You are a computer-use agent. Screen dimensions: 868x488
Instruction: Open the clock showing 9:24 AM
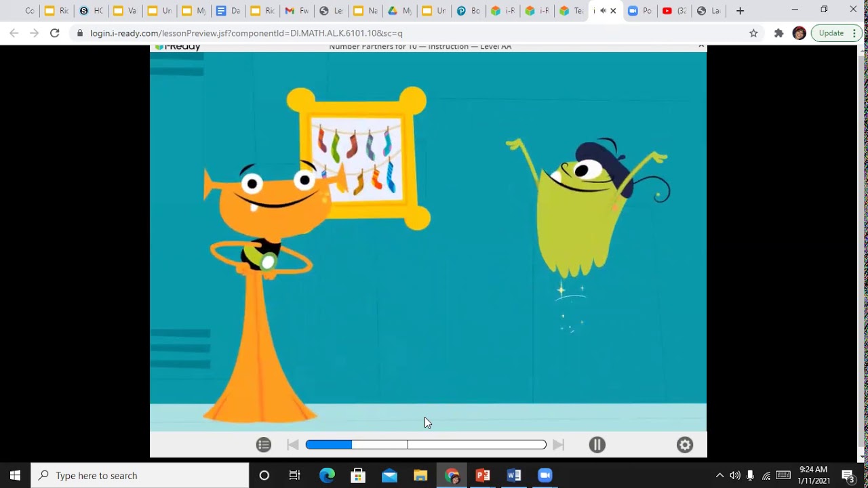[x=814, y=475]
